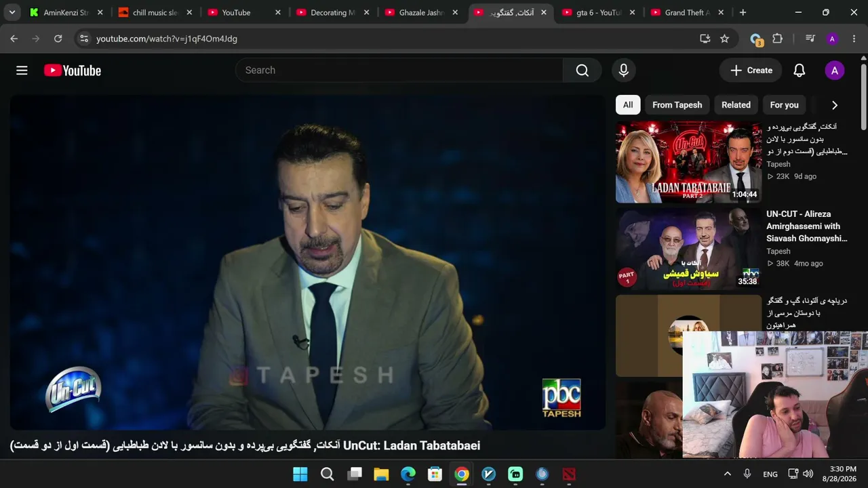Go to YouTube home via the logo
Image resolution: width=868 pixels, height=488 pixels.
(73, 70)
